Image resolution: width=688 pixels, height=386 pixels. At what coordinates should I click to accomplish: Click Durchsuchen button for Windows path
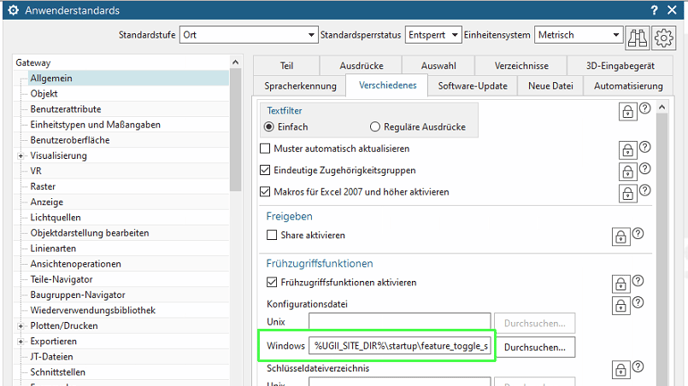[x=534, y=347]
